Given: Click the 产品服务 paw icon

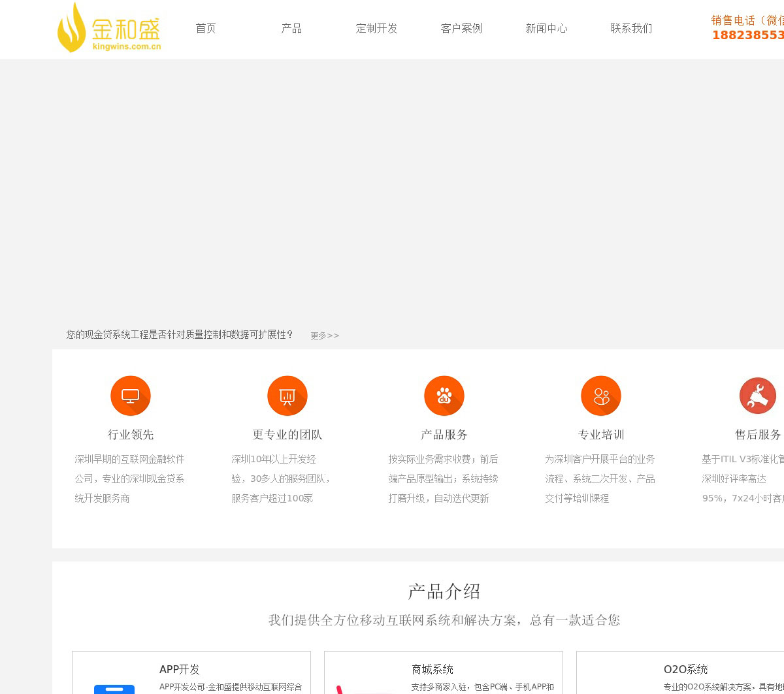Looking at the screenshot, I should coord(444,396).
